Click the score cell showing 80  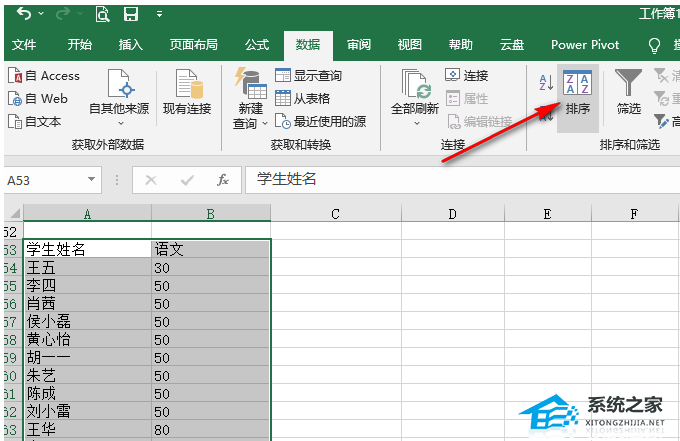pyautogui.click(x=211, y=430)
